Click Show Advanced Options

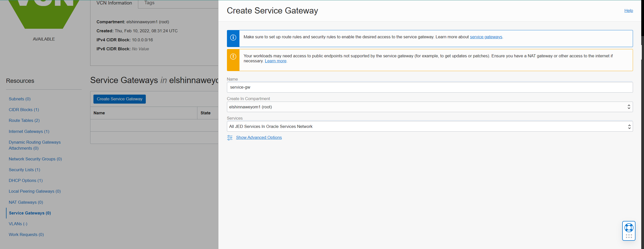259,137
